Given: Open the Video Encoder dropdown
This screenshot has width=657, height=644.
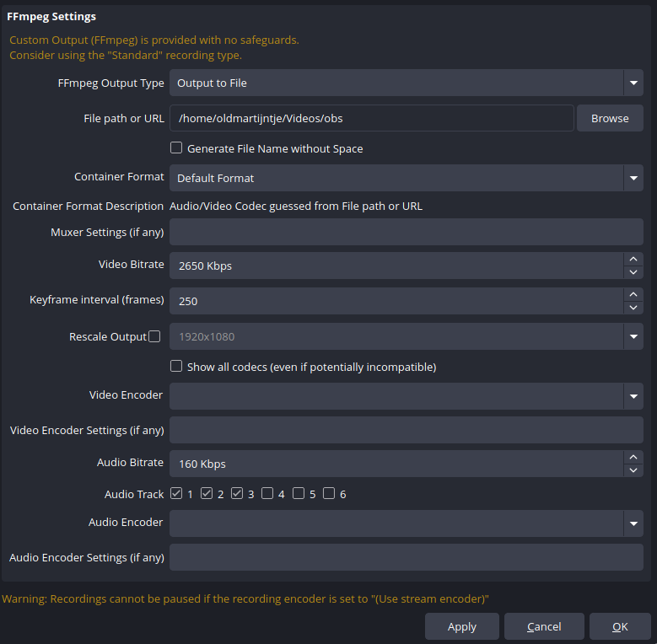Looking at the screenshot, I should click(633, 395).
